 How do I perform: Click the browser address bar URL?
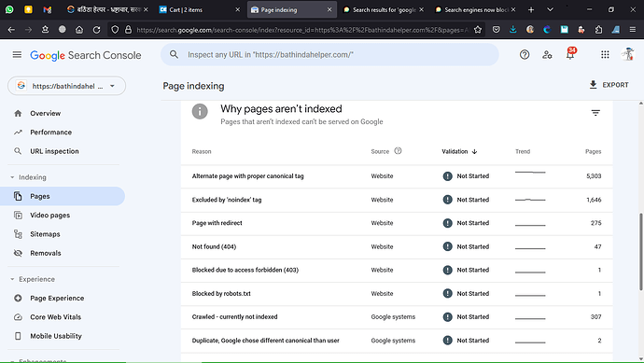[302, 30]
